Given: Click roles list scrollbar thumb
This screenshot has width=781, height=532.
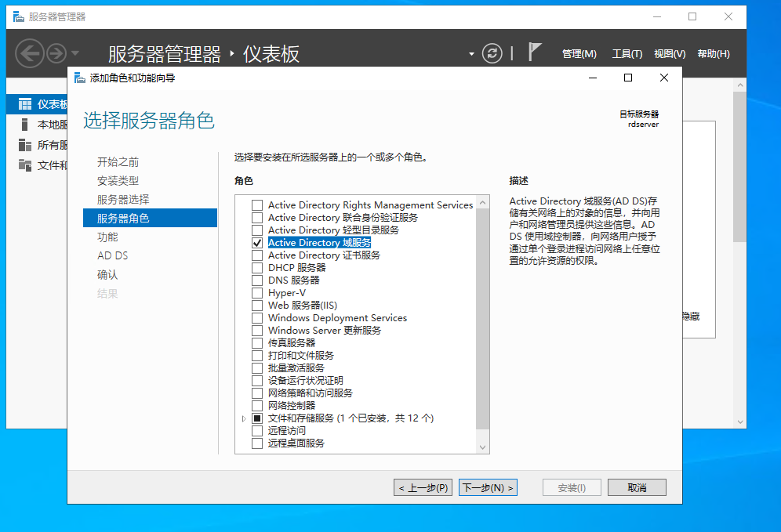Looking at the screenshot, I should [x=482, y=319].
